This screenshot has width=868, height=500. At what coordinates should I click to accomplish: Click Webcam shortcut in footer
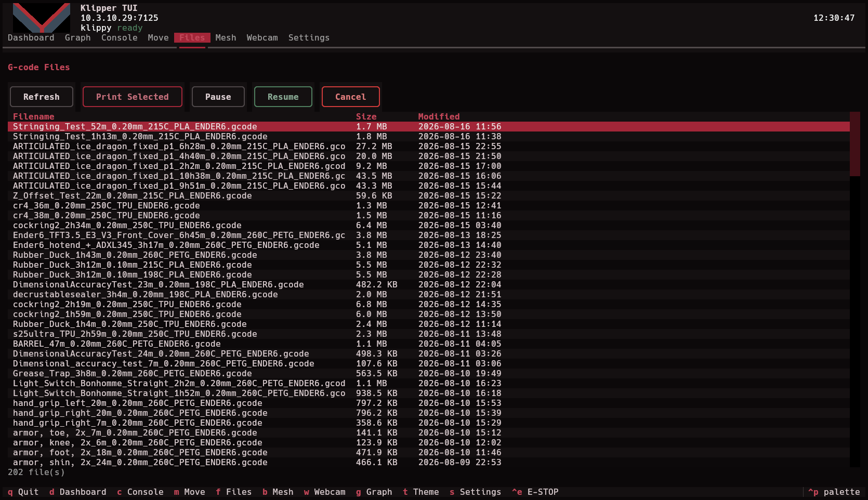click(325, 492)
